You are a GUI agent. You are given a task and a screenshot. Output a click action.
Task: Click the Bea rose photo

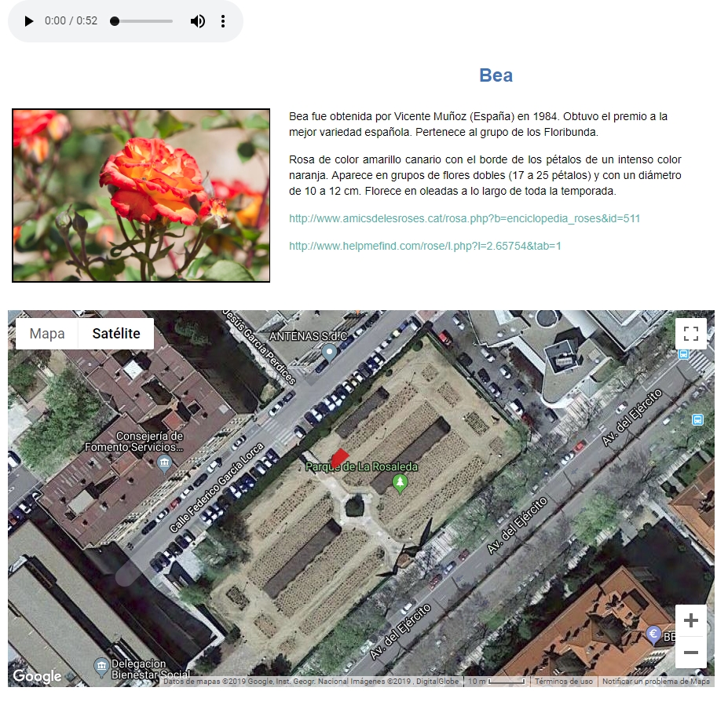click(x=141, y=195)
